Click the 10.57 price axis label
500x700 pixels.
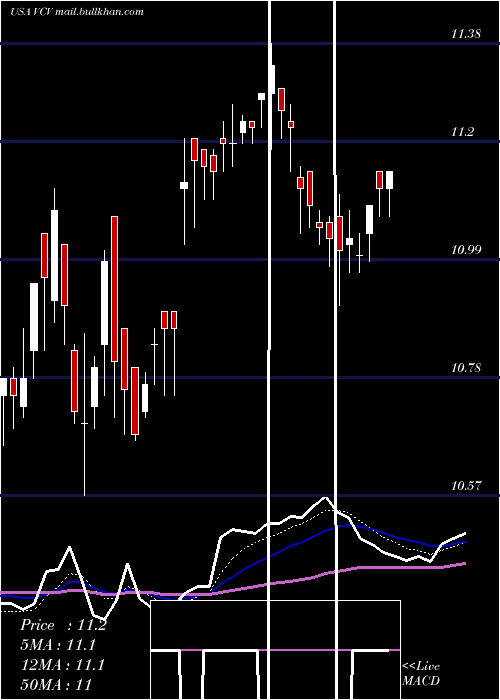pyautogui.click(x=466, y=486)
